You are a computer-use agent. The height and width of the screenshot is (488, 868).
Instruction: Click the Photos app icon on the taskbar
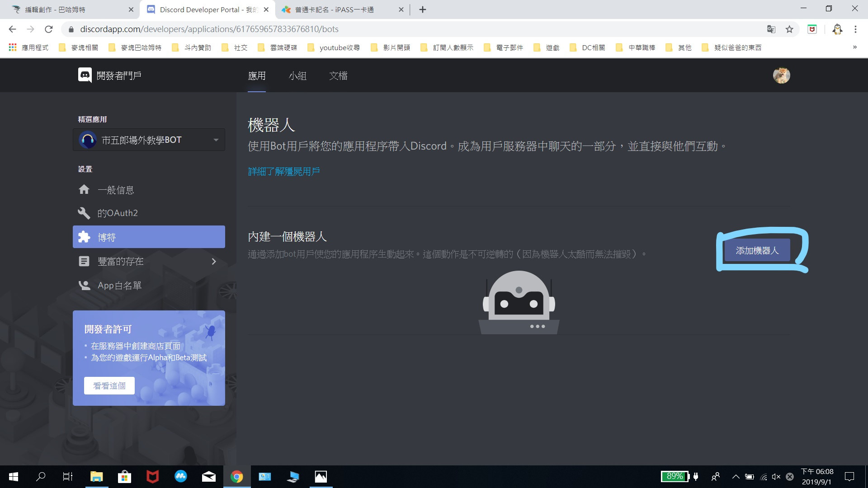click(321, 477)
